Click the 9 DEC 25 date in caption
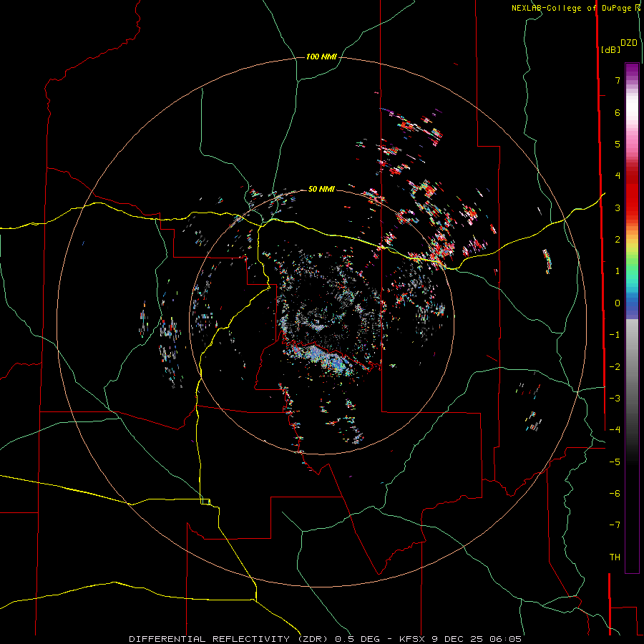This screenshot has width=644, height=644. (459, 639)
